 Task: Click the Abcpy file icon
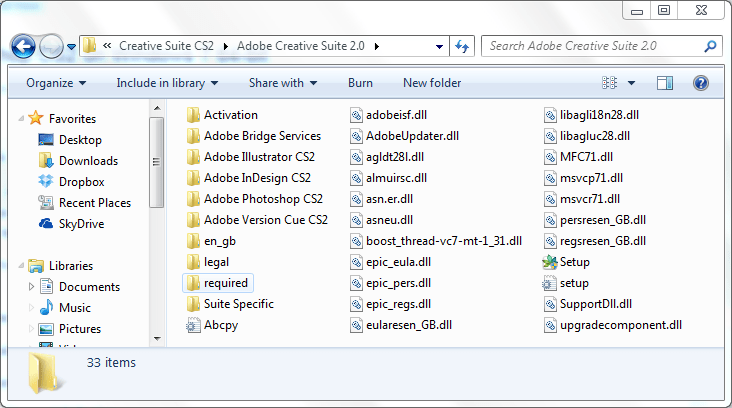pyautogui.click(x=194, y=325)
